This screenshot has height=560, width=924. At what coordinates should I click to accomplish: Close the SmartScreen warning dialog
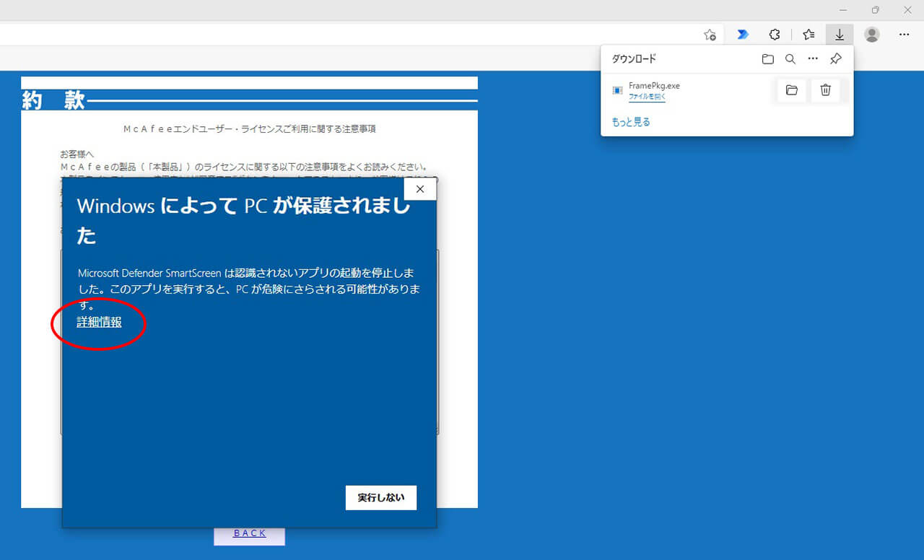point(420,190)
